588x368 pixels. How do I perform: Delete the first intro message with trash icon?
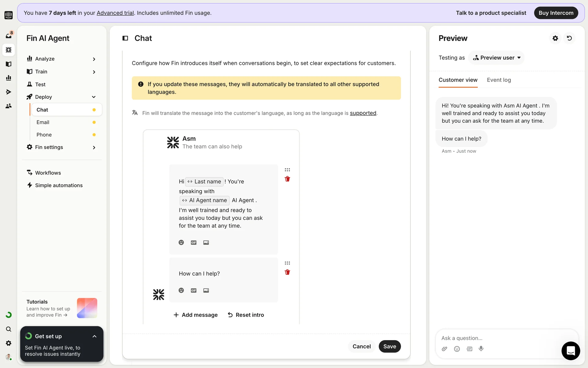287,179
